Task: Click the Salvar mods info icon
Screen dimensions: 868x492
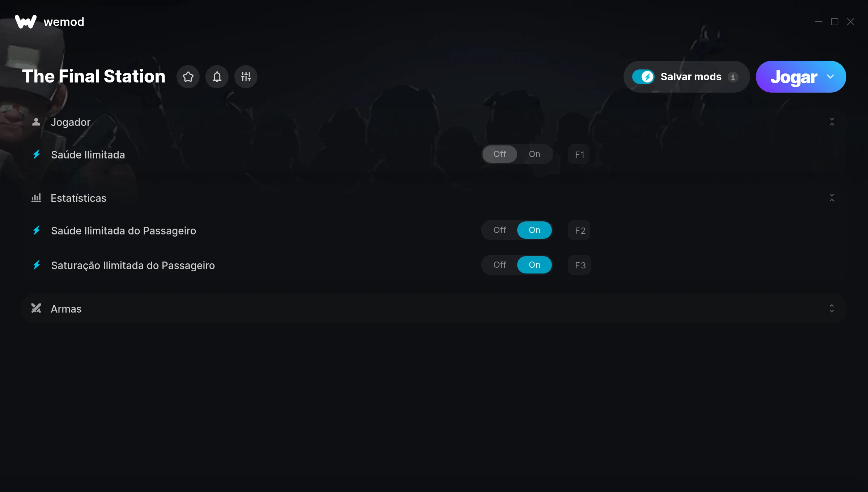Action: [x=733, y=77]
